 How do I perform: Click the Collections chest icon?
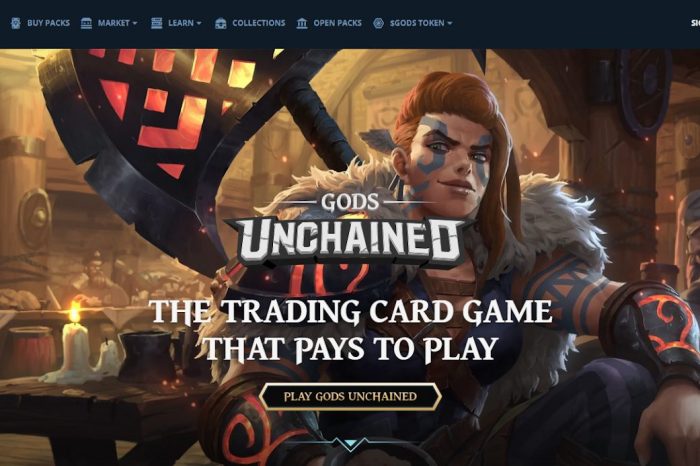(221, 23)
